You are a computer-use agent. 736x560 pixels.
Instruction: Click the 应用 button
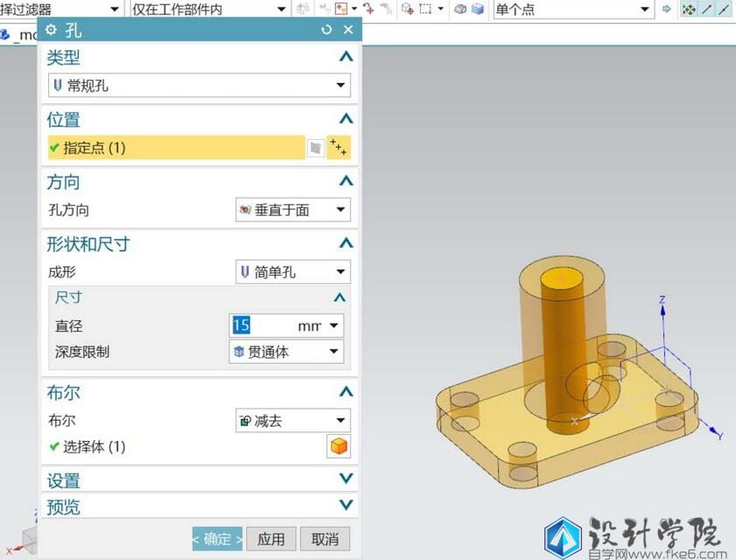coord(271,539)
